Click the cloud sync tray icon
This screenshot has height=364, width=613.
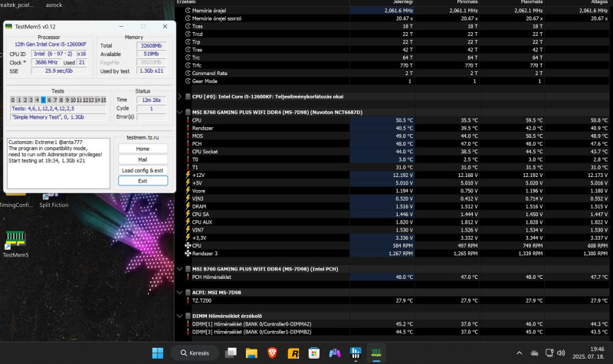(x=534, y=353)
